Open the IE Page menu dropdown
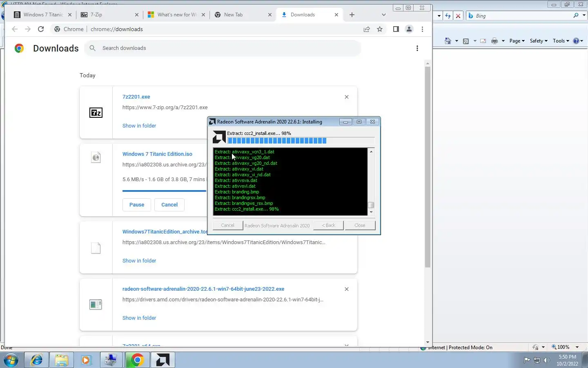The width and height of the screenshot is (588, 368). click(517, 41)
